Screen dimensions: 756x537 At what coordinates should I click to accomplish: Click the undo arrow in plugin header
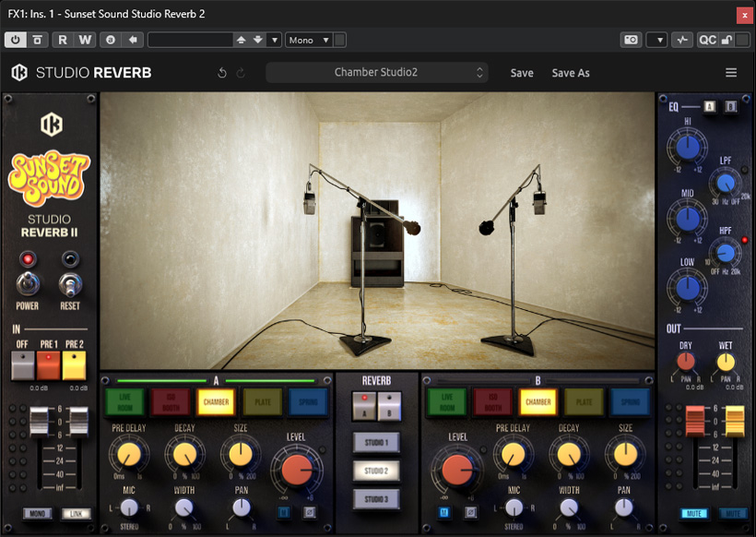click(x=222, y=73)
